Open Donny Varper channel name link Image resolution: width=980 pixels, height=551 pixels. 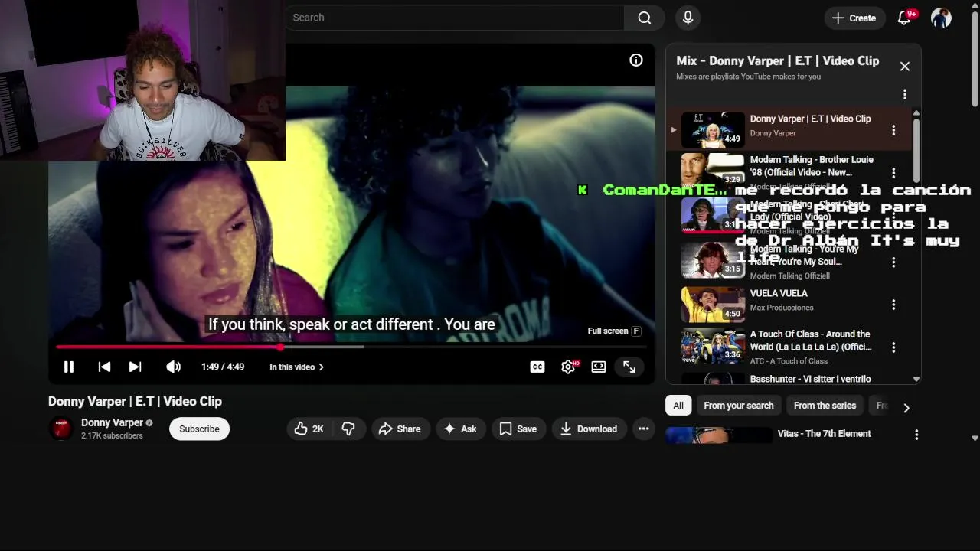pos(112,422)
